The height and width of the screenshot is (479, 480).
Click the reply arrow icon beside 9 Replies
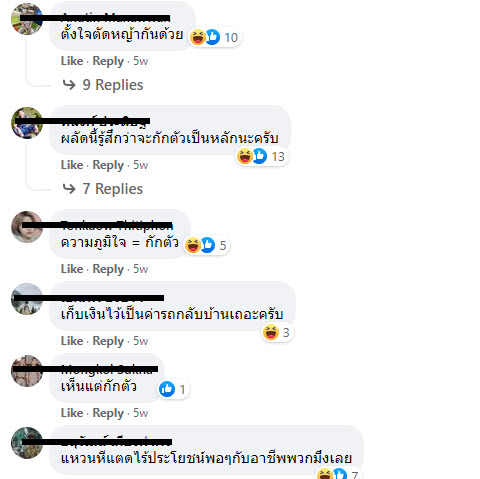pyautogui.click(x=69, y=85)
